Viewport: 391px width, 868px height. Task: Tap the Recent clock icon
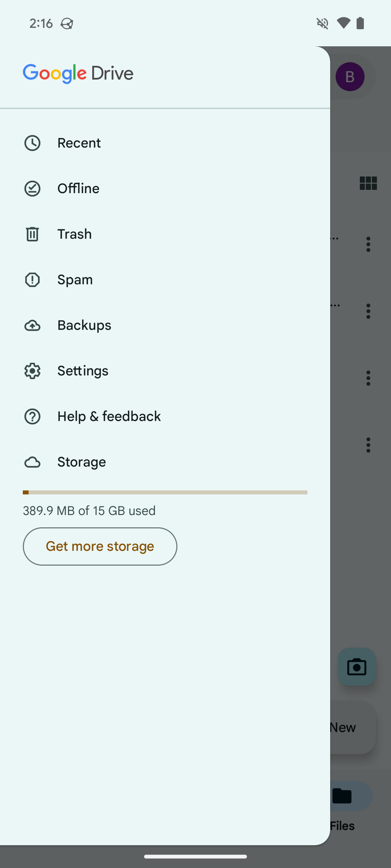pos(32,143)
